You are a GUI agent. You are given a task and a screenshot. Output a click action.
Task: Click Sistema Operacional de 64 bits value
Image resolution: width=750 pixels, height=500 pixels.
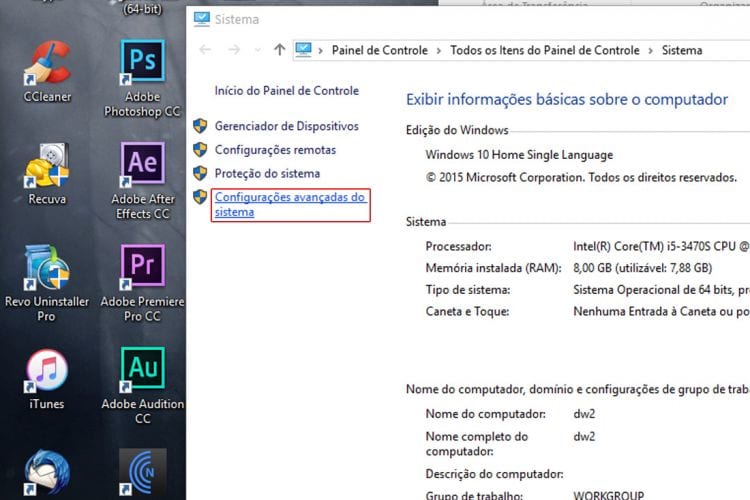661,289
